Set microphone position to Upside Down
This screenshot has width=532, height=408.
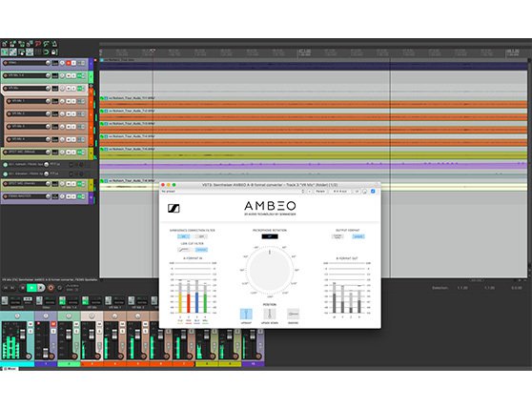270,314
